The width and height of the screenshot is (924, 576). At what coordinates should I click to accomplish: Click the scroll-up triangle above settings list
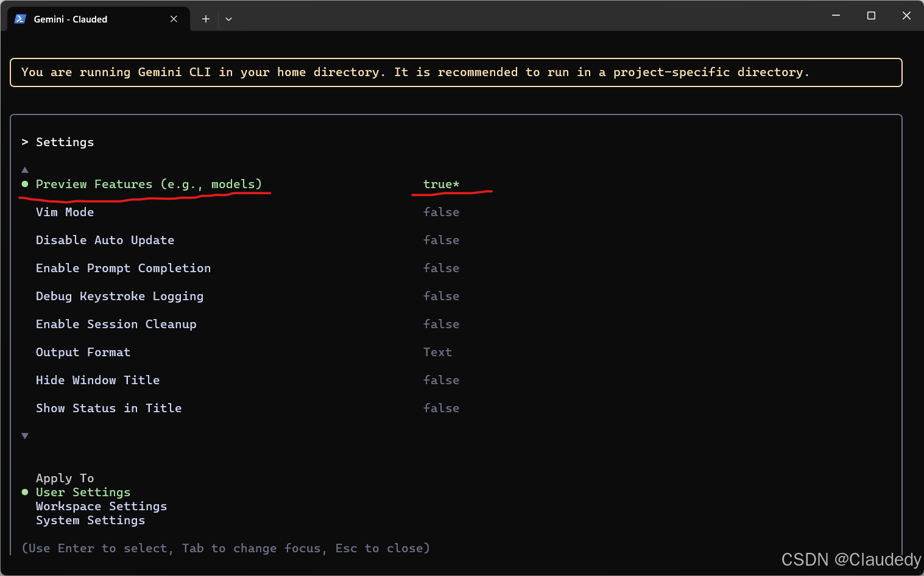coord(25,170)
